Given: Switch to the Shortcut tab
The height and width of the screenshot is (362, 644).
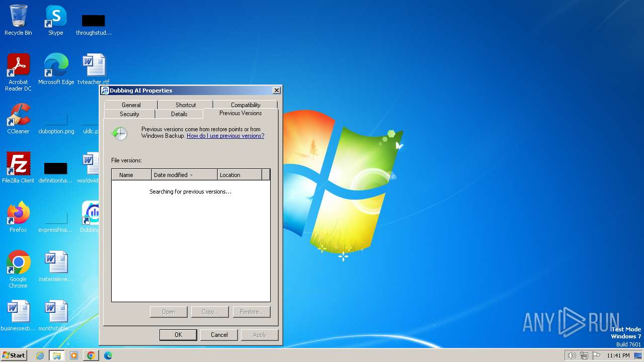Looking at the screenshot, I should (x=186, y=105).
